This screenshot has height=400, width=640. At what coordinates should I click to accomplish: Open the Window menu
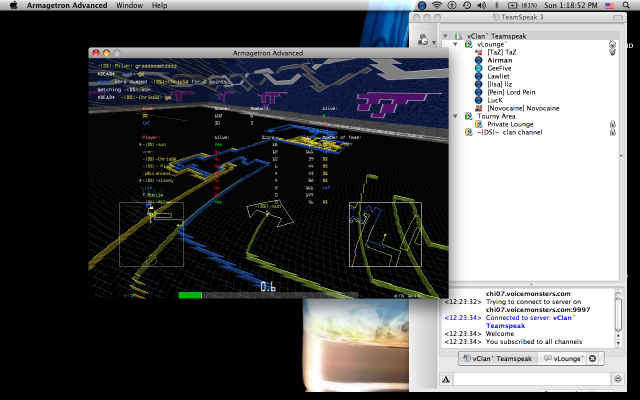pos(129,6)
